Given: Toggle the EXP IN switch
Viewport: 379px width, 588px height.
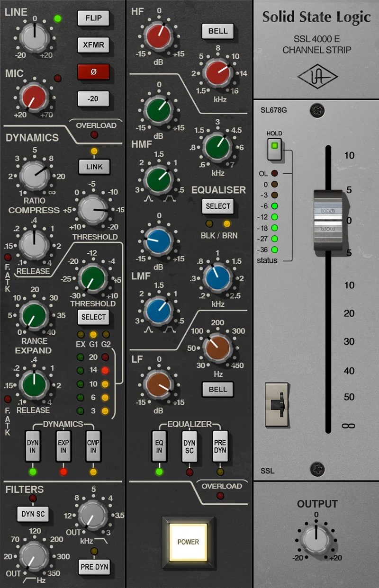Looking at the screenshot, I should coord(63,446).
